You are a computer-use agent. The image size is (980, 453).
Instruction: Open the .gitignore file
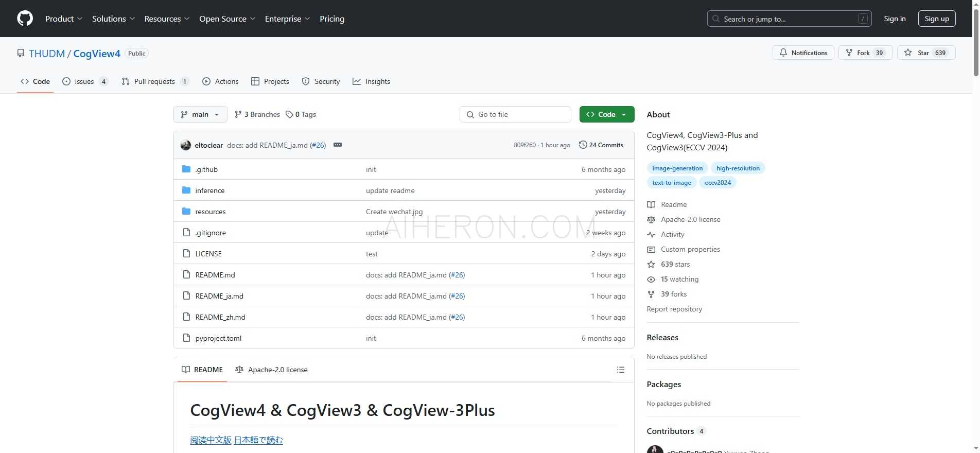210,233
